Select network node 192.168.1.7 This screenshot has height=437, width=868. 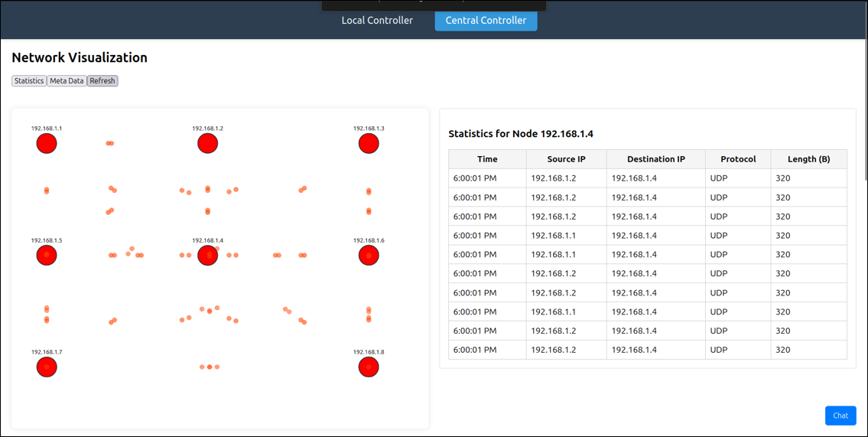(x=47, y=367)
